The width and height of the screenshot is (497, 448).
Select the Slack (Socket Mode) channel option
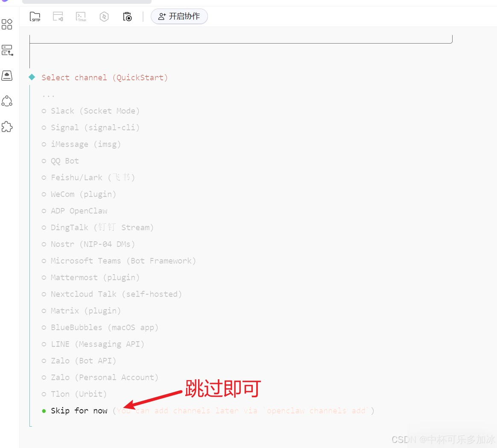click(91, 111)
